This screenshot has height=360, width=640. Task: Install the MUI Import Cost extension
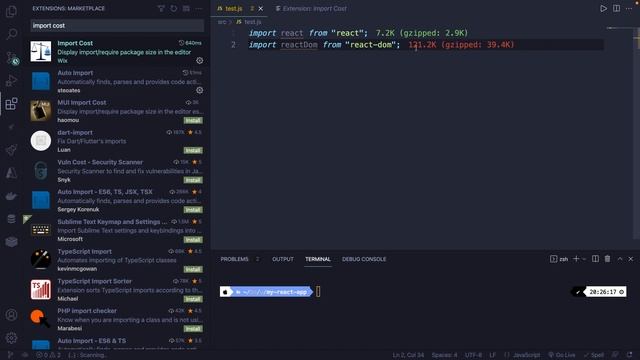click(x=193, y=120)
